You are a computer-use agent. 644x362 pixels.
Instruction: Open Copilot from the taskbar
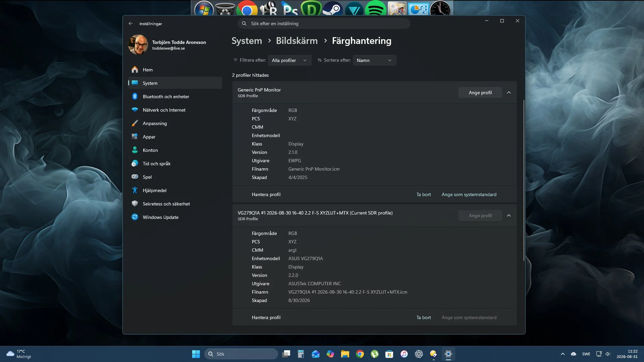tap(330, 354)
